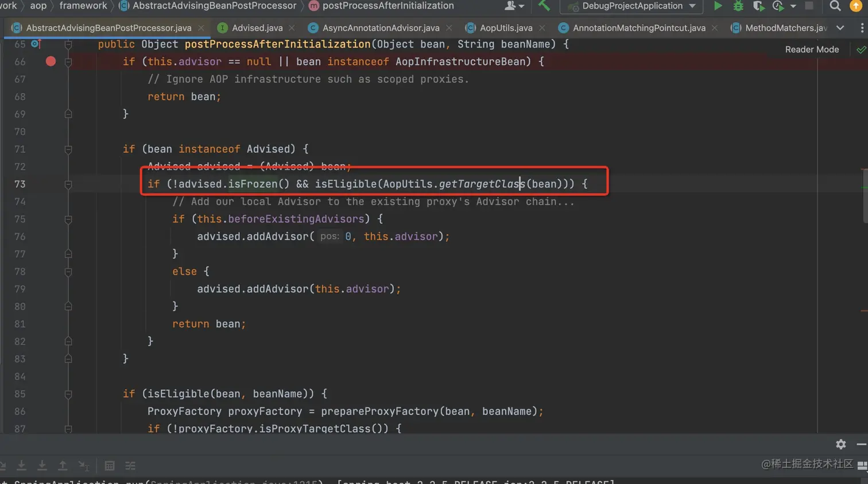The image size is (868, 484).
Task: Click the orange update arrow icon
Action: (855, 6)
